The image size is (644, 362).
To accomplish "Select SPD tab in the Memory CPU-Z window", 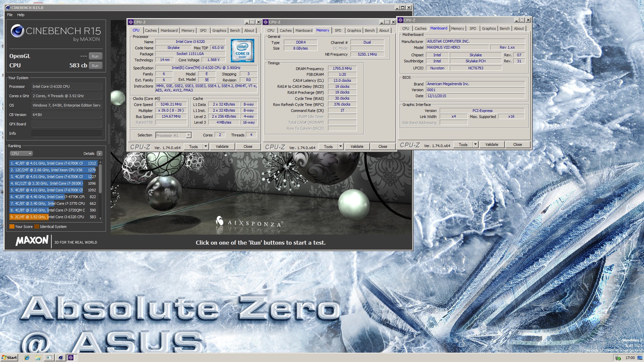I will (338, 31).
